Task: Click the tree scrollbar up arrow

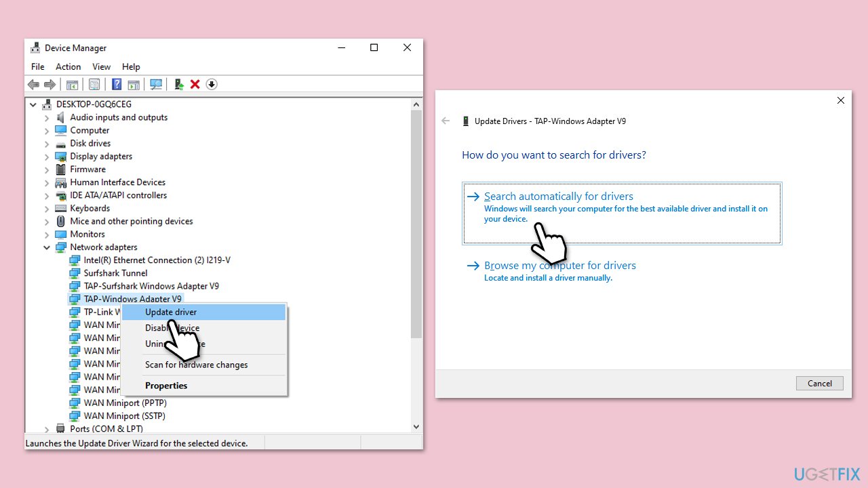Action: [x=416, y=104]
